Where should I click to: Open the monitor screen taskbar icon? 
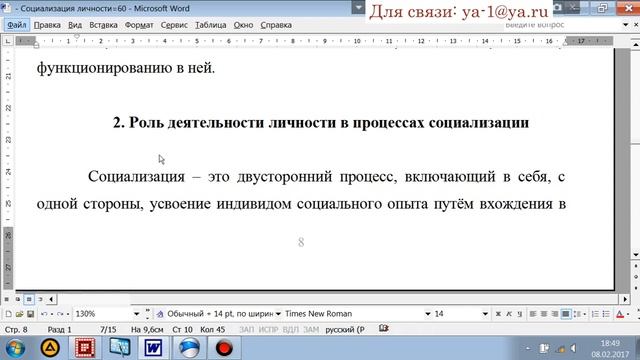pyautogui.click(x=119, y=348)
